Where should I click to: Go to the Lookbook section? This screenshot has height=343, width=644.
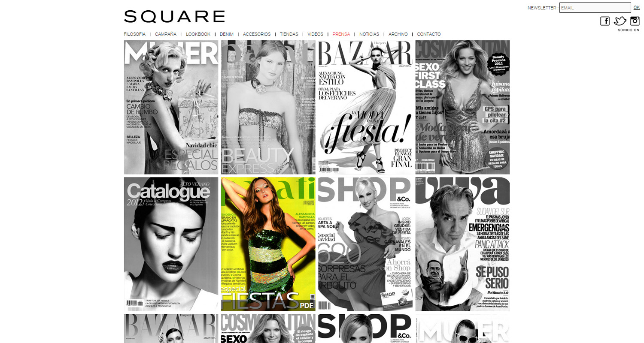click(x=198, y=34)
